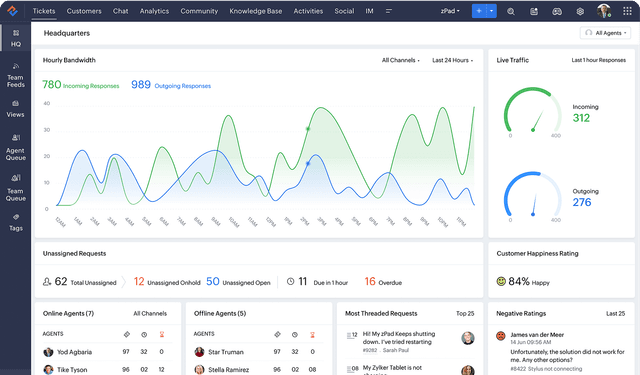The image size is (640, 375).
Task: Switch to the Knowledge Base tab
Action: tap(256, 11)
